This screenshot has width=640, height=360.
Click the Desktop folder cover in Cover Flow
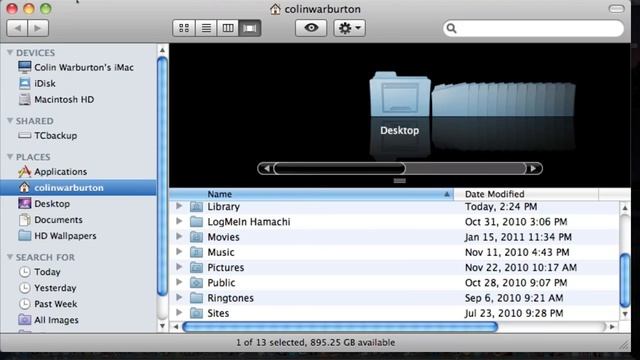pyautogui.click(x=400, y=95)
